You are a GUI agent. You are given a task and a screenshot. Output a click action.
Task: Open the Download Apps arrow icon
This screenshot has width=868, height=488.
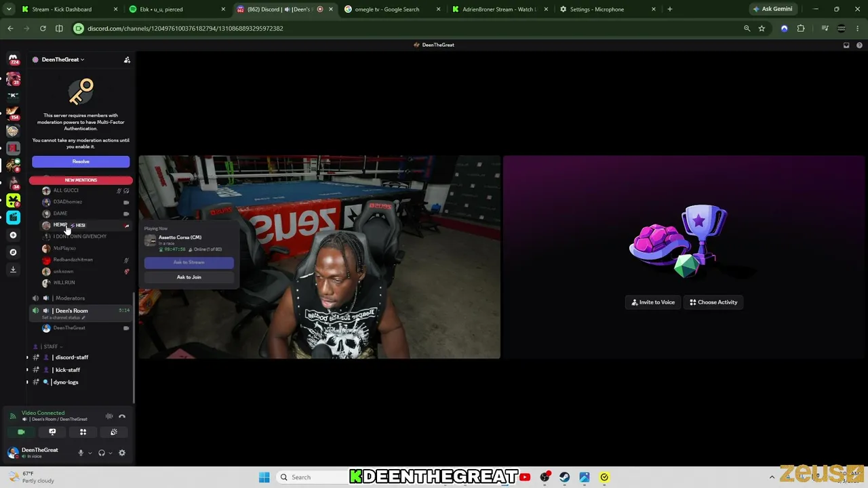pos(13,270)
